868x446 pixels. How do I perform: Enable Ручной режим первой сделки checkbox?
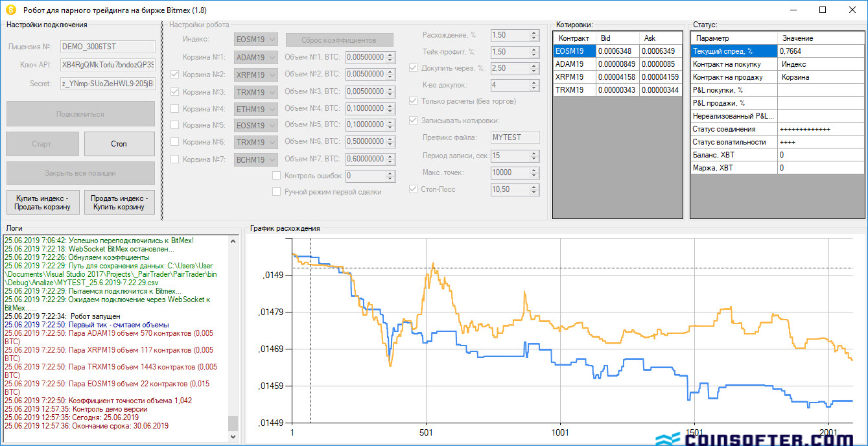(277, 192)
